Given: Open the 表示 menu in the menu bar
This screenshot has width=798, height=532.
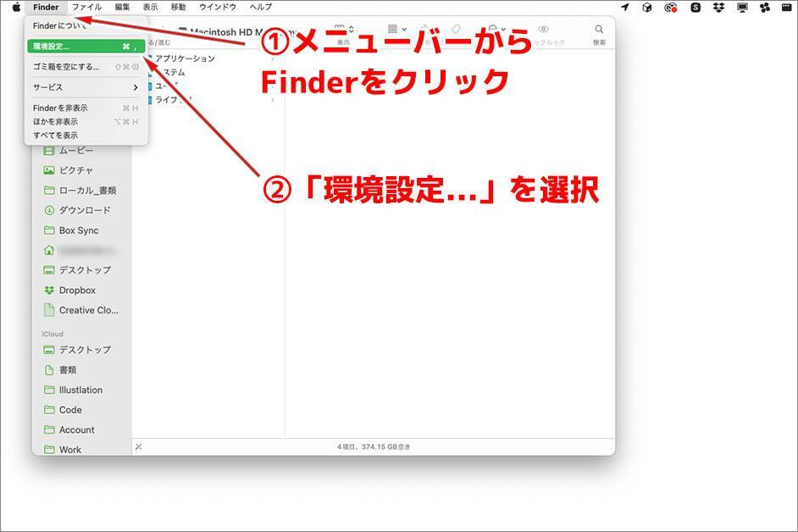Looking at the screenshot, I should click(150, 7).
